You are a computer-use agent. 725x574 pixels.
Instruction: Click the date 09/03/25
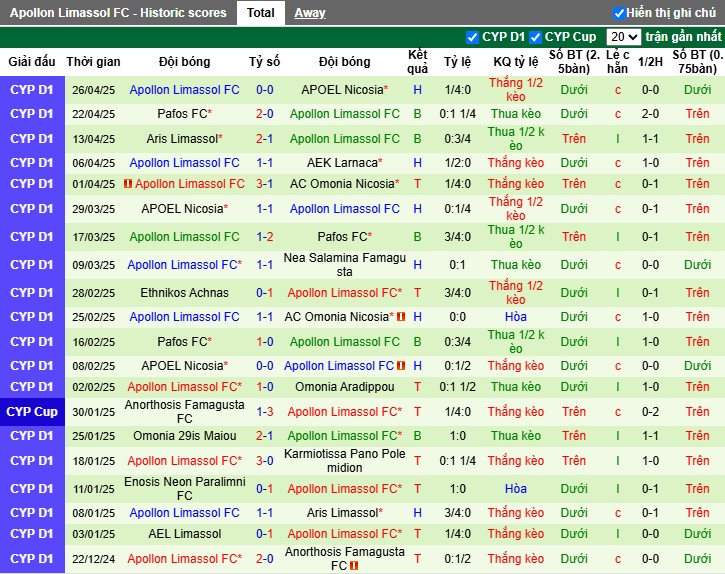click(93, 265)
